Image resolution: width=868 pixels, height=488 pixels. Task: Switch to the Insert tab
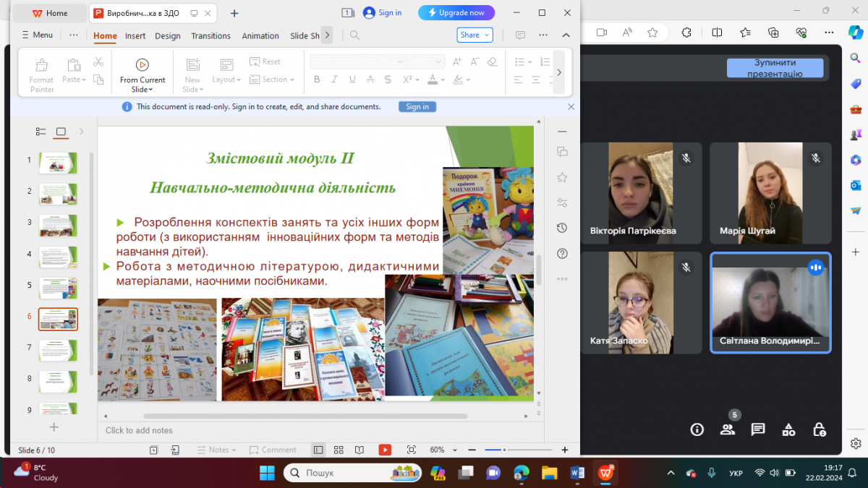coord(135,35)
